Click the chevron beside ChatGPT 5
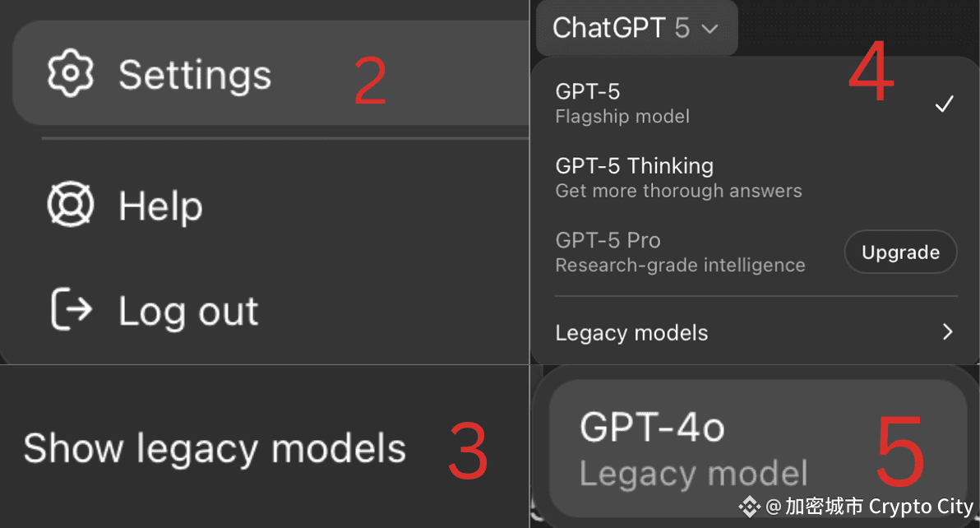 [710, 29]
